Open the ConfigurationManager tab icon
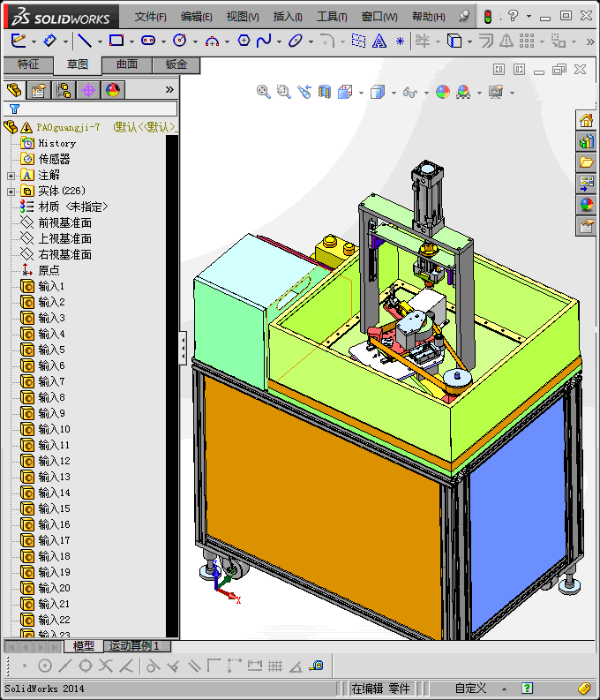The height and width of the screenshot is (700, 600). pyautogui.click(x=64, y=89)
